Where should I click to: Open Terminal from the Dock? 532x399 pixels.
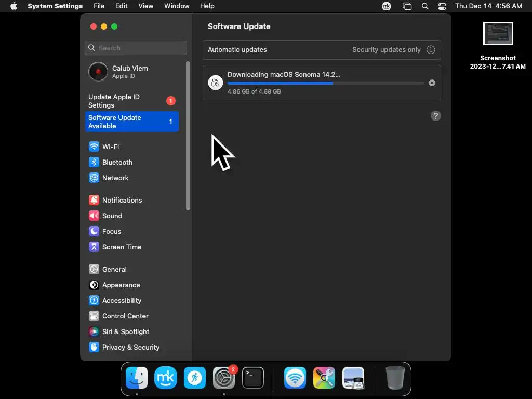pyautogui.click(x=253, y=378)
